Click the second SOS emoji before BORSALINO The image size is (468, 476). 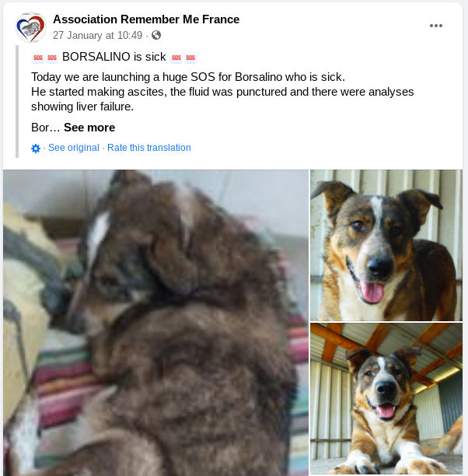(52, 58)
